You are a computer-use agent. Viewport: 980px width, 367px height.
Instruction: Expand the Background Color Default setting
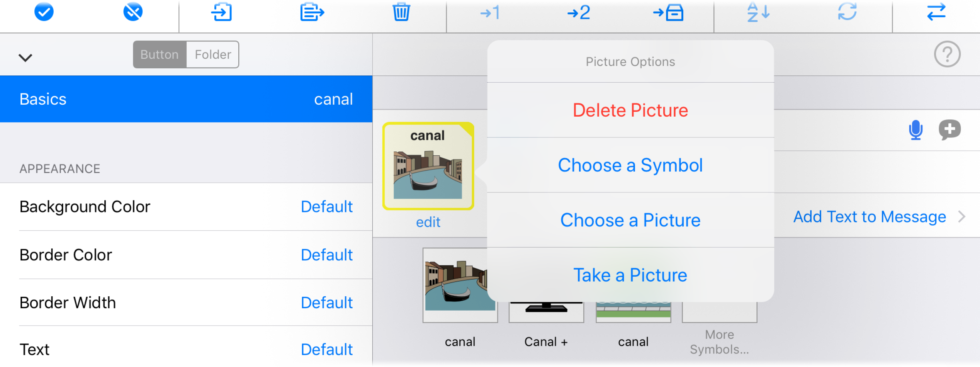point(326,206)
